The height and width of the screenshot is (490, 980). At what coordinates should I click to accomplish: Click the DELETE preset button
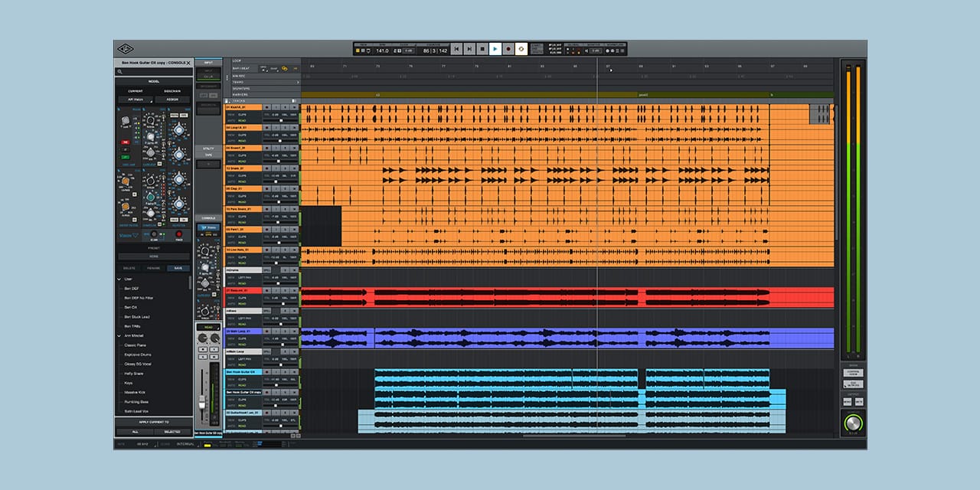click(x=129, y=268)
